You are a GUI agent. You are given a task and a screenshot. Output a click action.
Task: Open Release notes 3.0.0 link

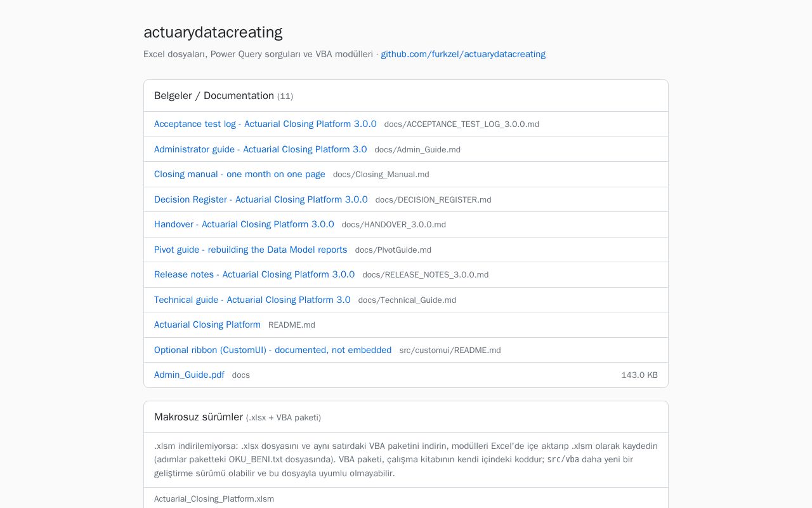tap(254, 274)
